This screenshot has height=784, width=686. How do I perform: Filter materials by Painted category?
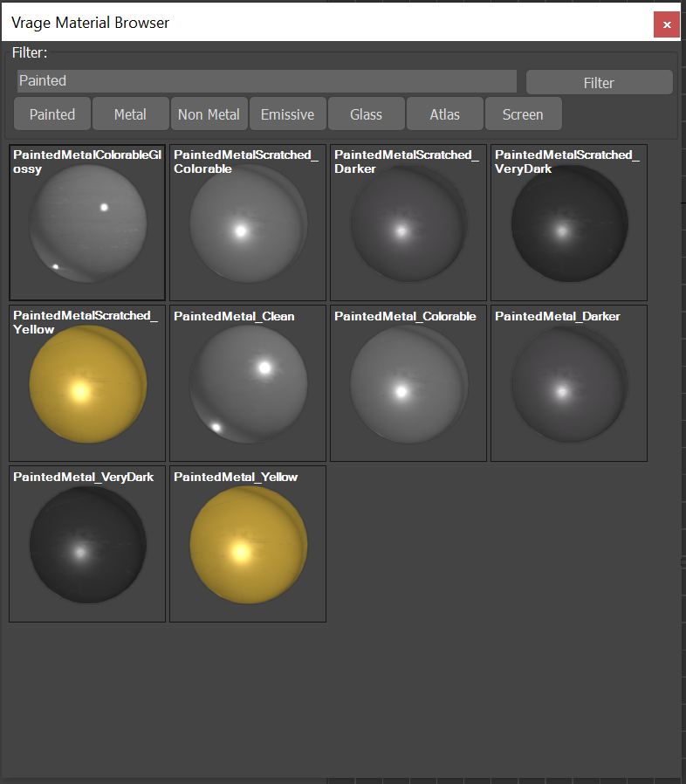click(52, 114)
